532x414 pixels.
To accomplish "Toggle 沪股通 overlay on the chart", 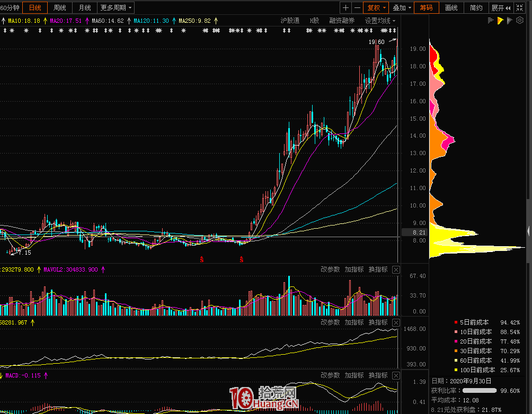I will pos(290,21).
